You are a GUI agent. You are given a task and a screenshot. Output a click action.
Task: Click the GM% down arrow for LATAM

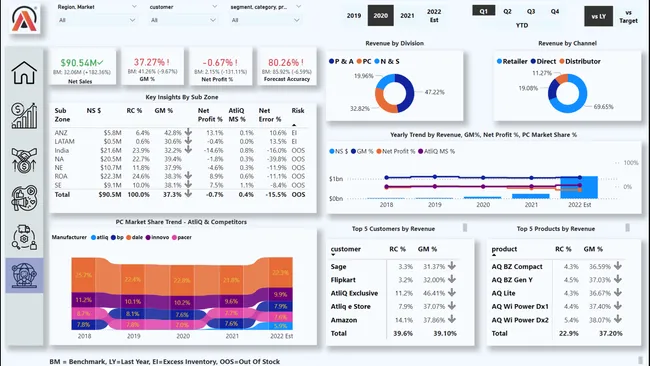(188, 141)
